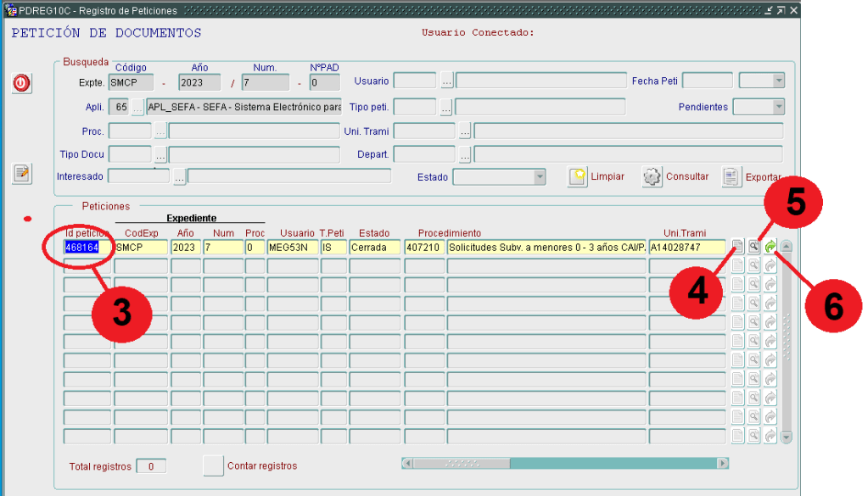Viewport: 868px width, 496px height.
Task: Click the Limpiar icon to clear search
Action: (x=578, y=176)
